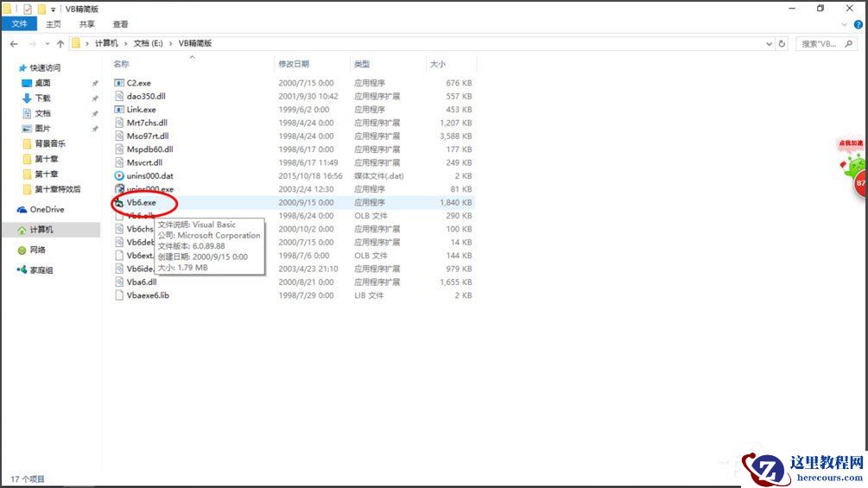Select the Mspdb60.dll file icon
This screenshot has height=488, width=868.
point(118,149)
